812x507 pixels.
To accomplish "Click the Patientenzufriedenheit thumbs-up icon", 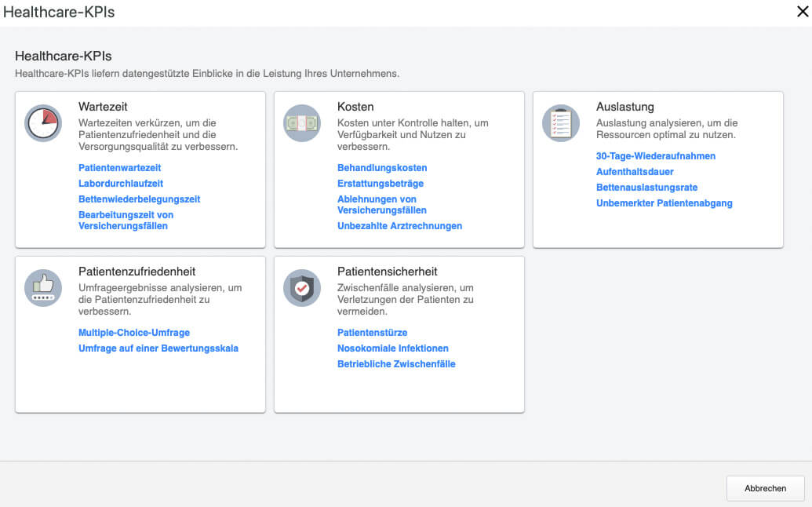I will (x=43, y=288).
